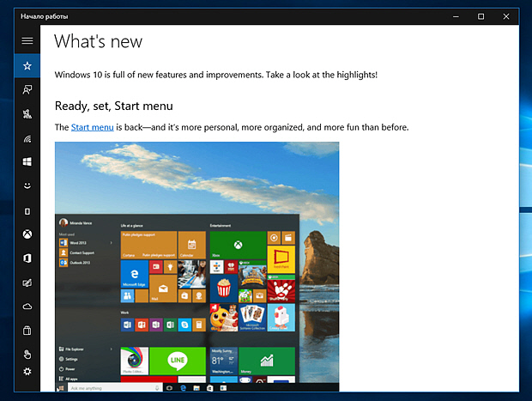The height and width of the screenshot is (401, 532).
Task: Open the sidebar section with person and chat icon
Action: click(27, 89)
